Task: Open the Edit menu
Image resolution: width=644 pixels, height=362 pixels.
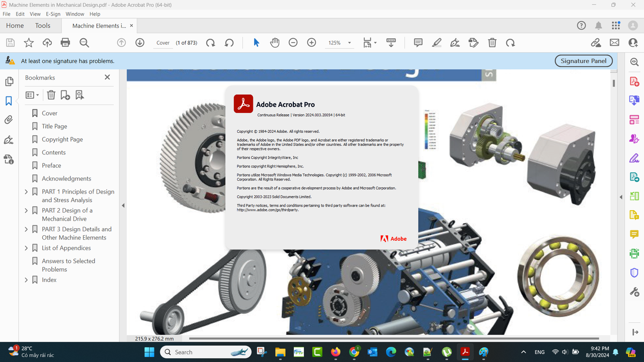Action: 20,14
